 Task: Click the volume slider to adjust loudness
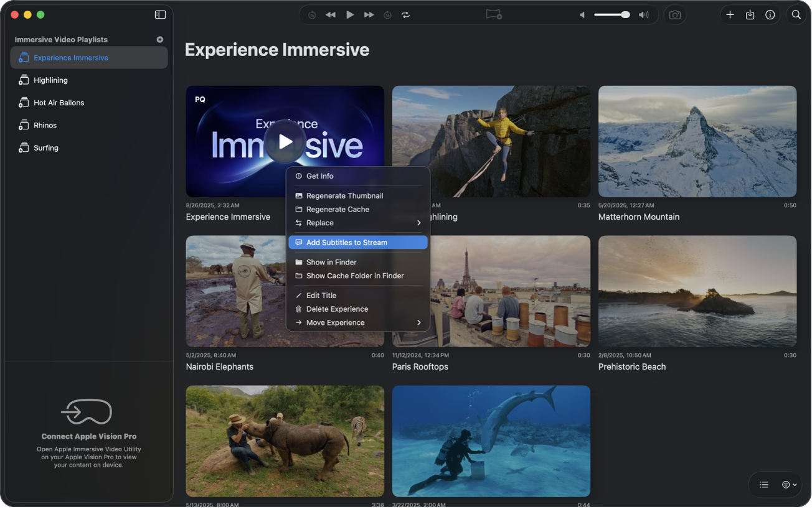(611, 14)
